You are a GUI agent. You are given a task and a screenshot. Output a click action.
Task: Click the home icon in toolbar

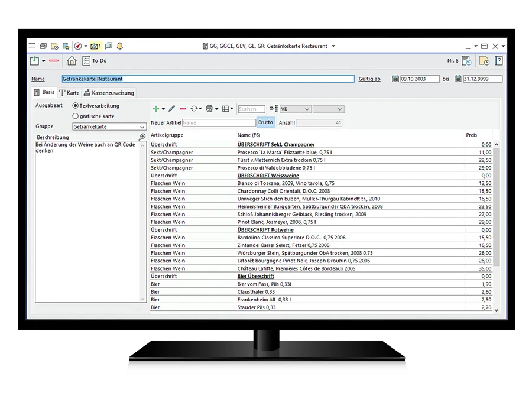pyautogui.click(x=72, y=61)
